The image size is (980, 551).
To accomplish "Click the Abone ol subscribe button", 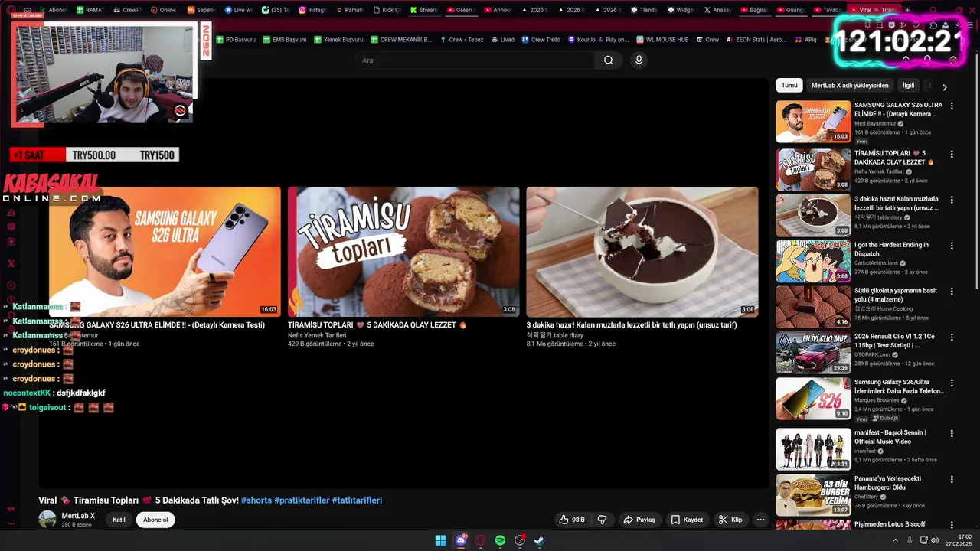I will (155, 520).
